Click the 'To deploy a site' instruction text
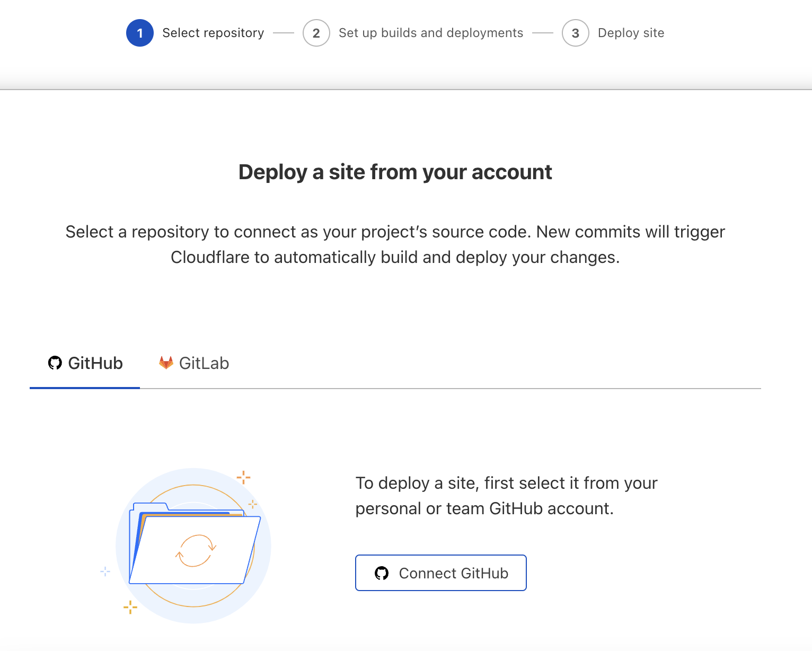 506,496
